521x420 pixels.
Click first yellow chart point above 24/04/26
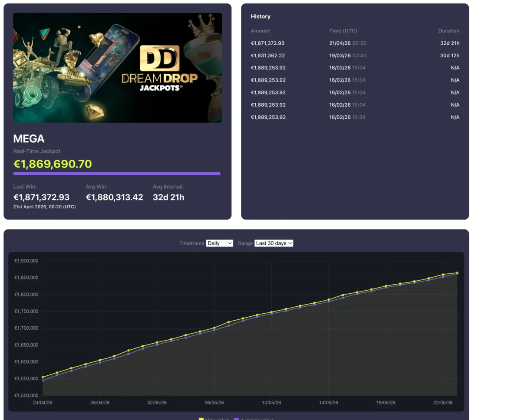[43, 377]
